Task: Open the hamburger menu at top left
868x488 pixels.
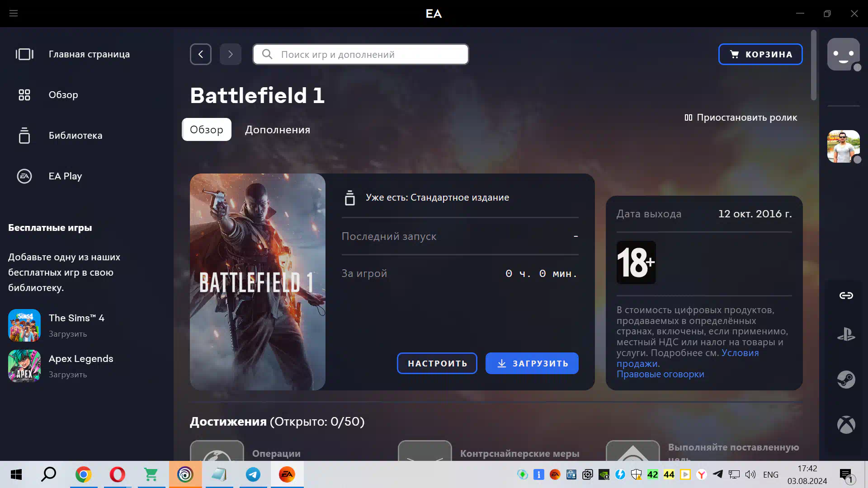Action: pyautogui.click(x=14, y=14)
